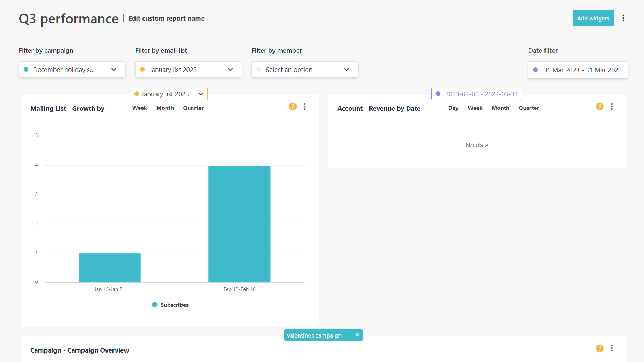644x362 pixels.
Task: Open help tooltip on Account Revenue widget
Action: 600,107
